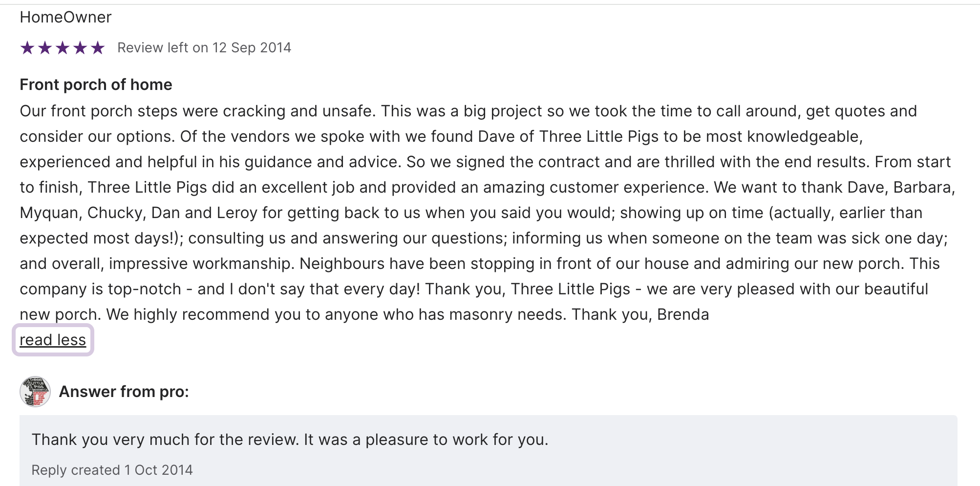Click the fifth purple rating star
The width and height of the screenshot is (980, 486).
[98, 48]
